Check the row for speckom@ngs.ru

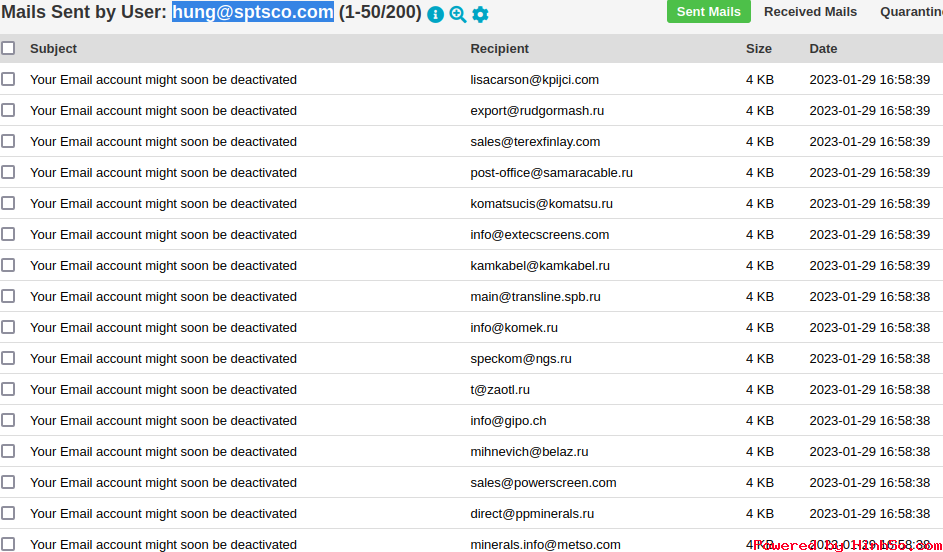tap(8, 358)
